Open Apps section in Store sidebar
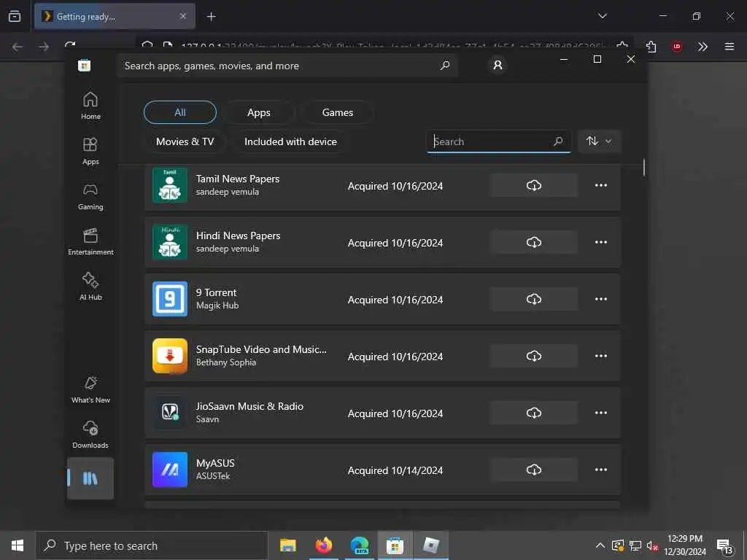747x560 pixels. (90, 151)
